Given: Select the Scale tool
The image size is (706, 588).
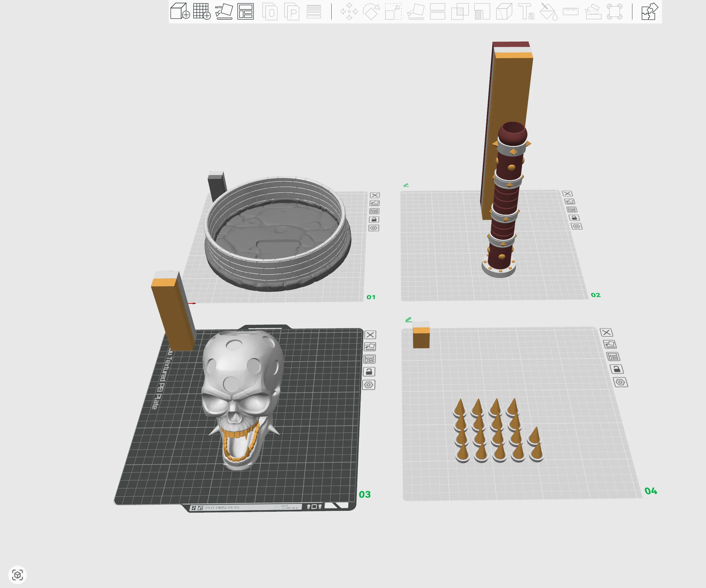Looking at the screenshot, I should [x=393, y=12].
